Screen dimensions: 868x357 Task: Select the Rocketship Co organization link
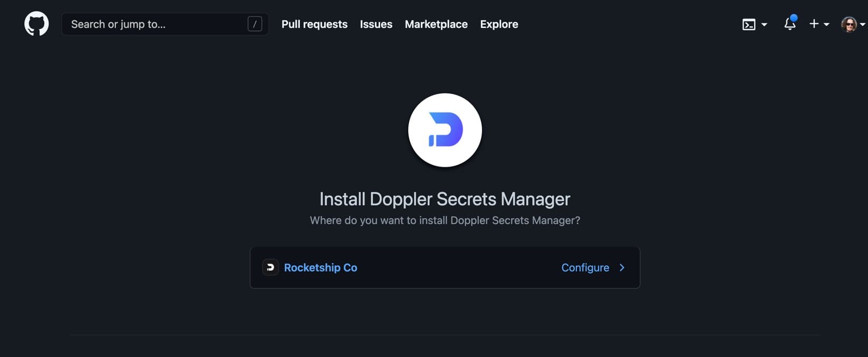(x=321, y=267)
